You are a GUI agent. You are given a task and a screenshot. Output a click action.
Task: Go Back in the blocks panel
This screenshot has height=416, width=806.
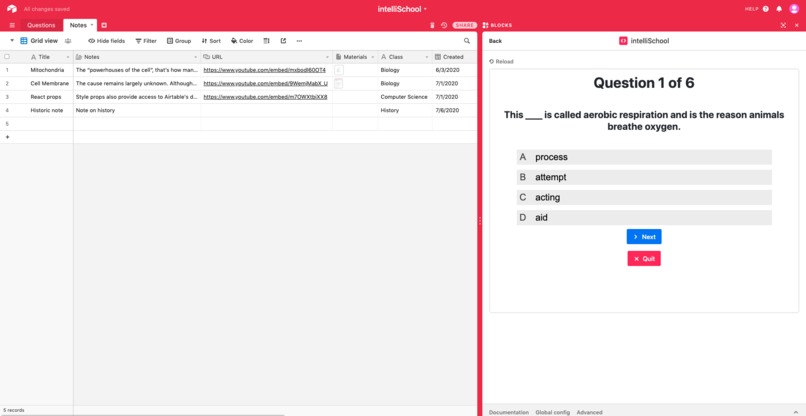click(495, 41)
